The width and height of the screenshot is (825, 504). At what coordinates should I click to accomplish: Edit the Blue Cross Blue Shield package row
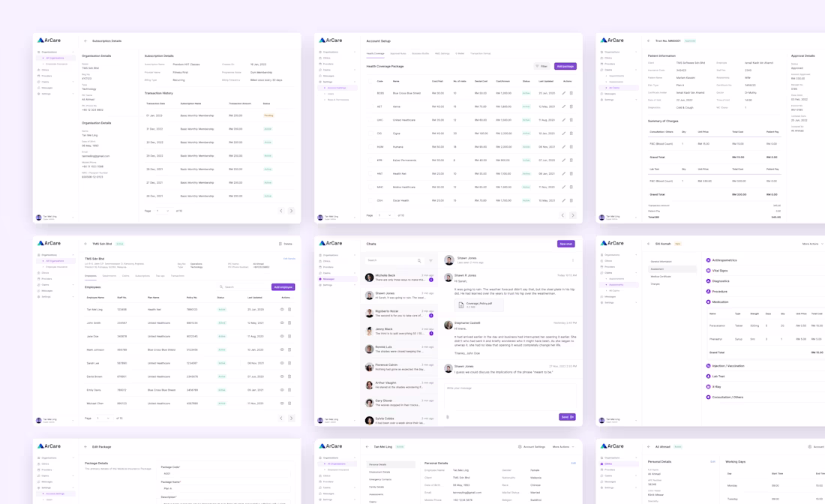point(563,93)
